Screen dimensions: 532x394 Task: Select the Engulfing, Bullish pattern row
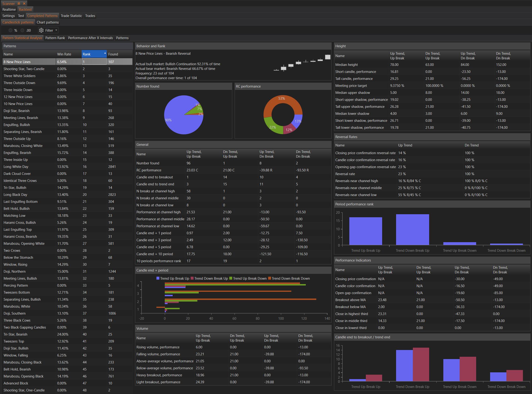point(17,125)
